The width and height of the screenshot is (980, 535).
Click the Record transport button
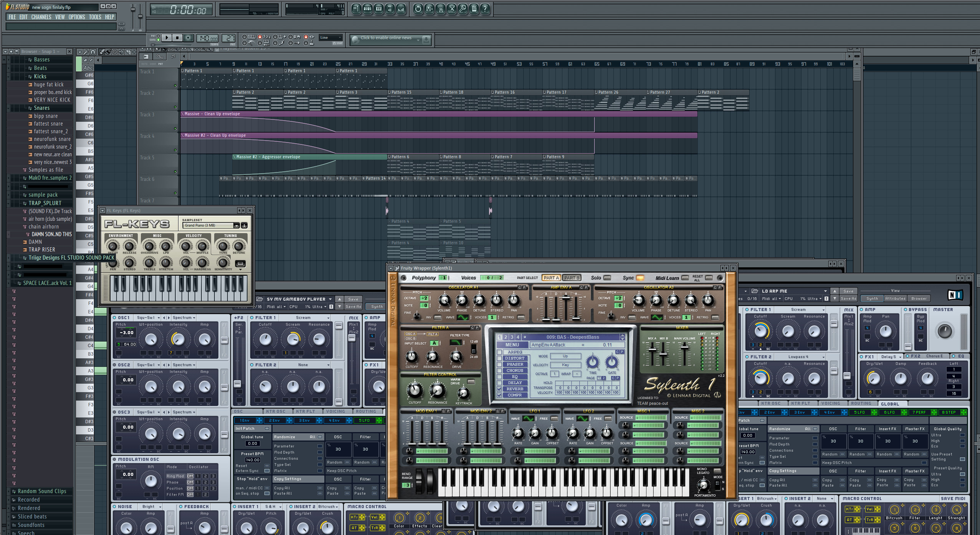(188, 38)
